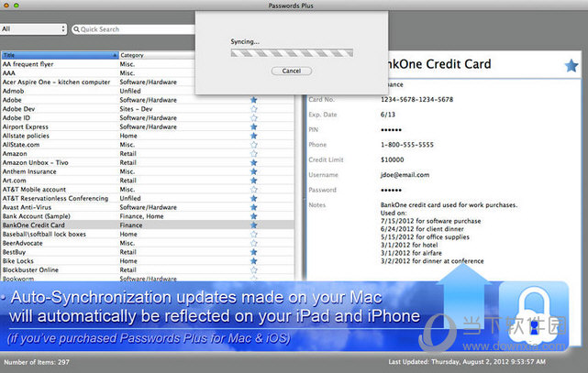Image resolution: width=588 pixels, height=373 pixels.
Task: Click card number 1234-5678-1234-5678
Action: 416,100
